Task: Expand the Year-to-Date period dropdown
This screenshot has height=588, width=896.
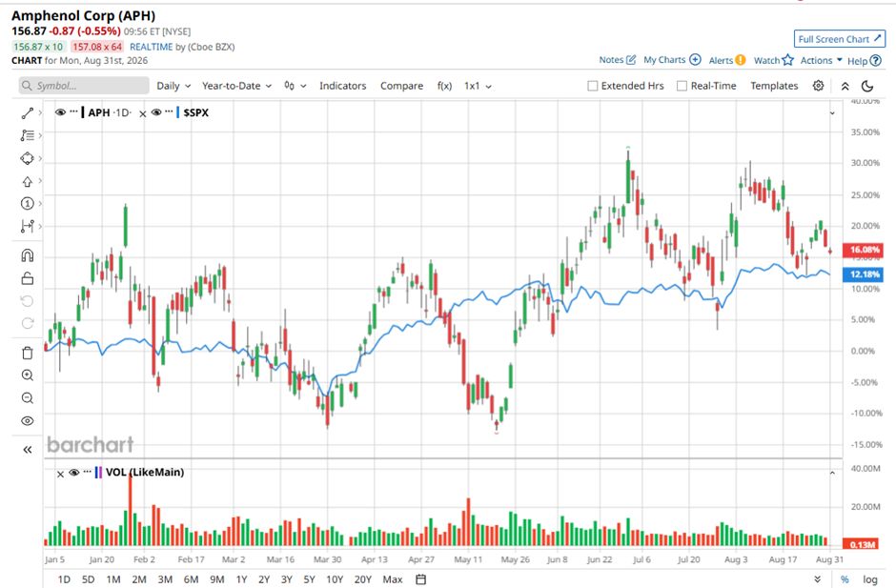Action: coord(236,86)
